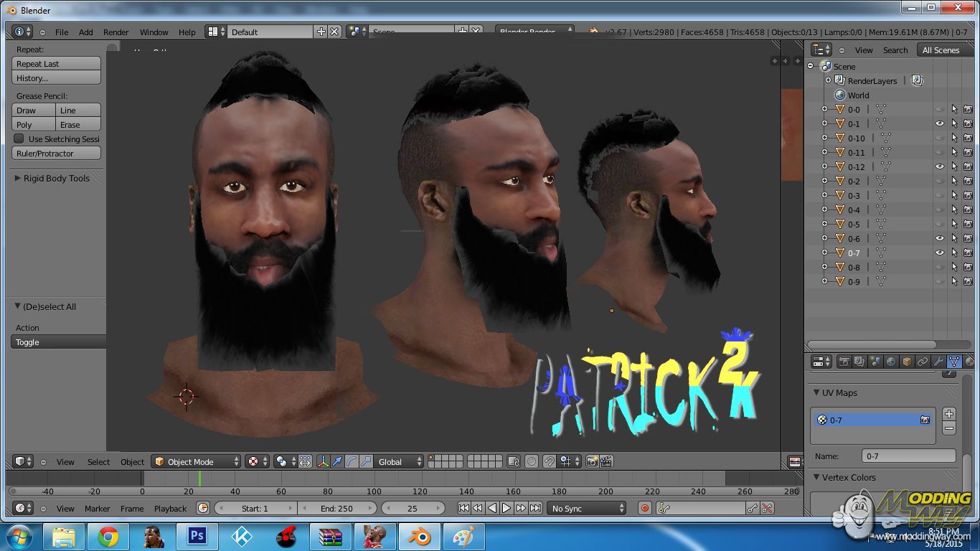Viewport: 980px width, 551px height.
Task: Open the Render menu in top bar
Action: (116, 32)
